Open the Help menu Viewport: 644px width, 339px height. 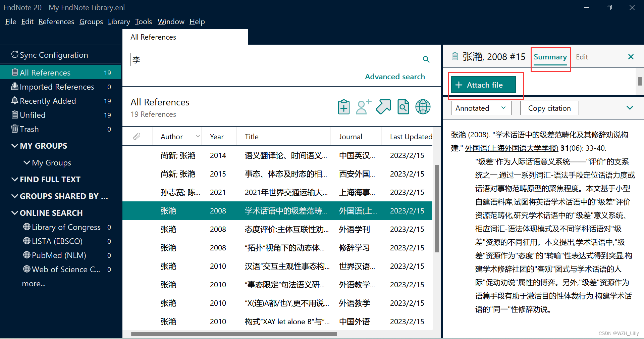197,21
